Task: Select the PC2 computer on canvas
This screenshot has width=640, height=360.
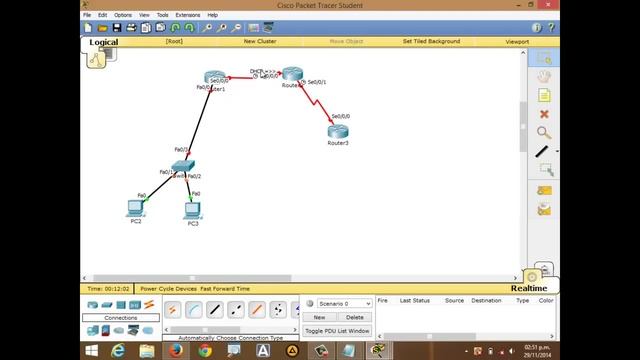Action: coord(135,209)
